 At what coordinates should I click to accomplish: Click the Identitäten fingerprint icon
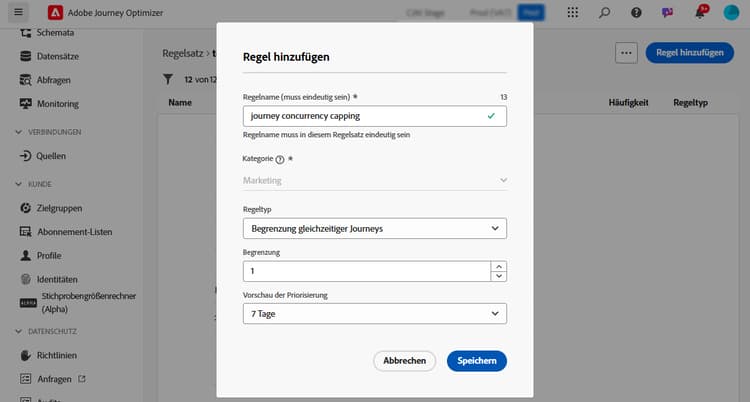25,279
